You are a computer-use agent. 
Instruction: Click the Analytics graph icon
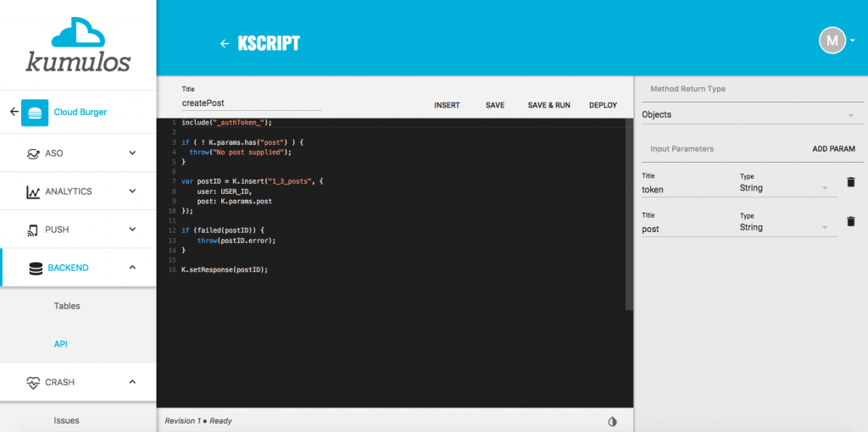coord(33,192)
